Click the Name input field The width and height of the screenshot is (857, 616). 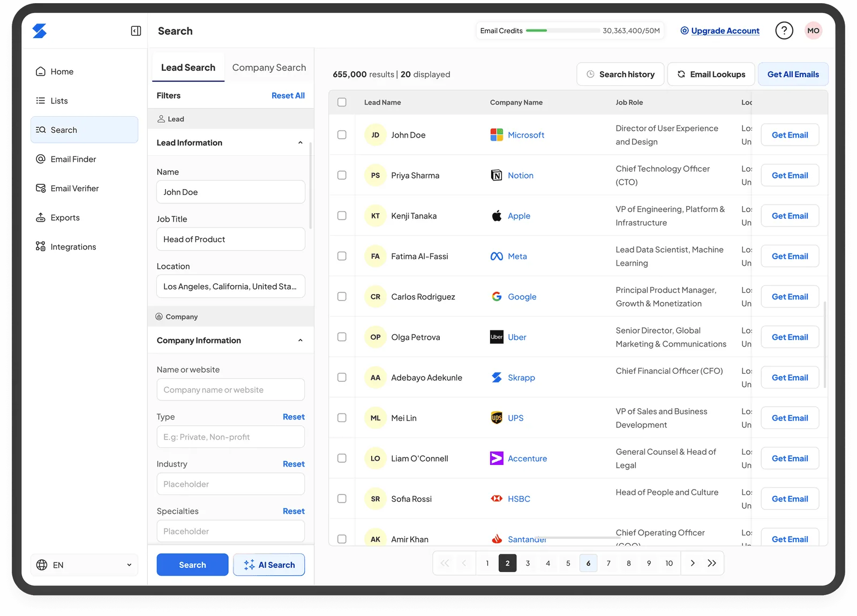[x=231, y=192]
